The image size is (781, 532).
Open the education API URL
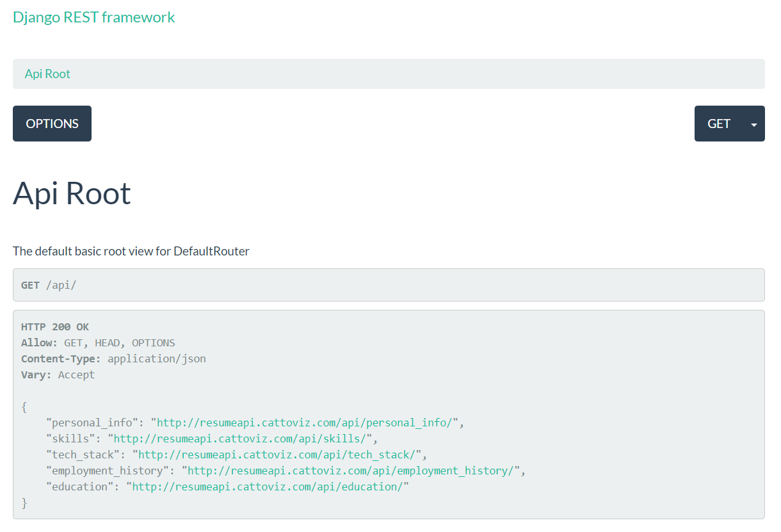point(267,487)
